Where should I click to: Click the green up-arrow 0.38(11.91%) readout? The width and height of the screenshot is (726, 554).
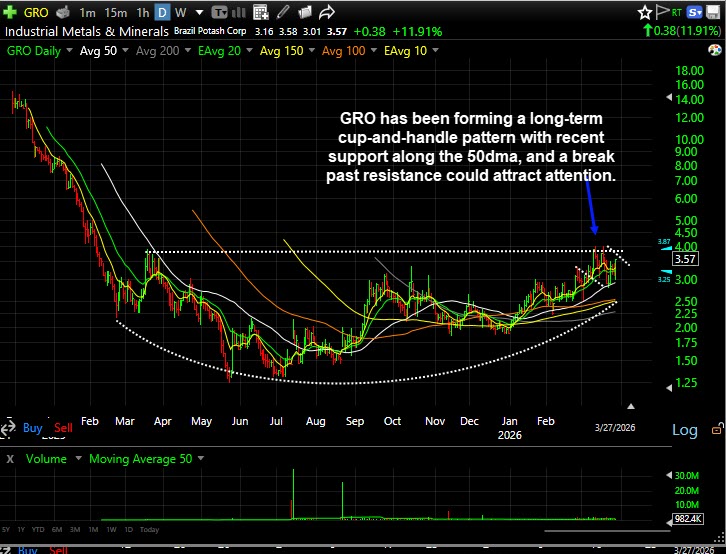pyautogui.click(x=682, y=31)
